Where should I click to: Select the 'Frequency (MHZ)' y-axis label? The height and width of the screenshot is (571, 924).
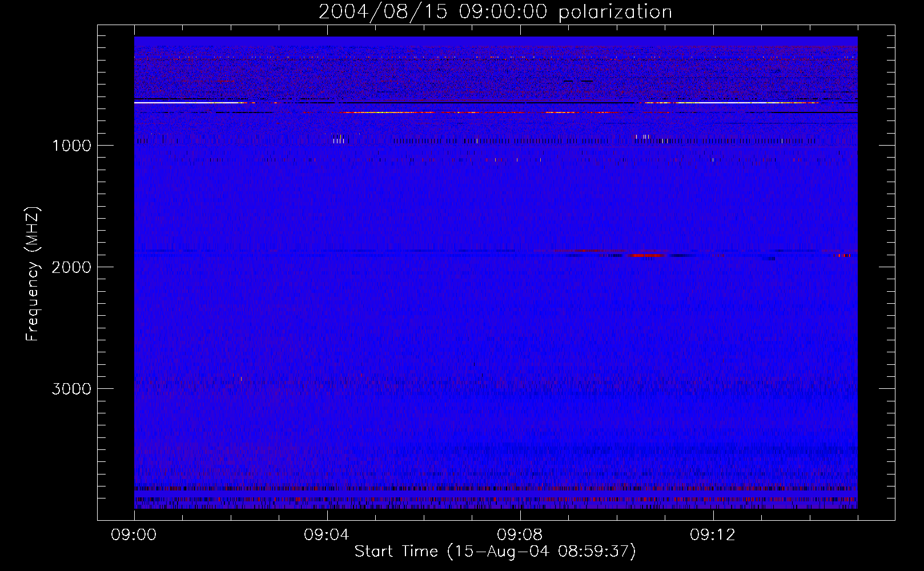[x=33, y=274]
